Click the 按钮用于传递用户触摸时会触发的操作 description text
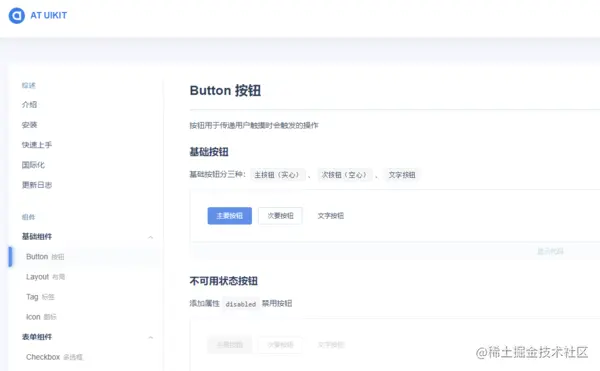This screenshot has width=600, height=371. click(254, 125)
